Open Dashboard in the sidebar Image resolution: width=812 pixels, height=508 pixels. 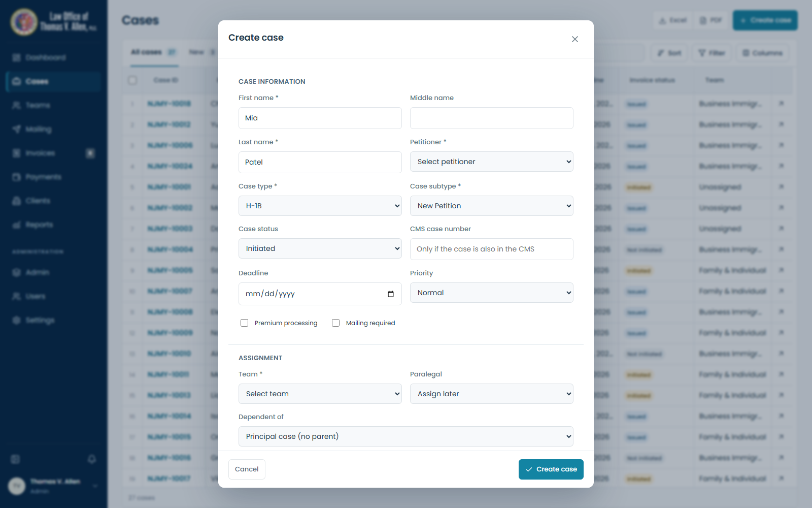[53, 57]
